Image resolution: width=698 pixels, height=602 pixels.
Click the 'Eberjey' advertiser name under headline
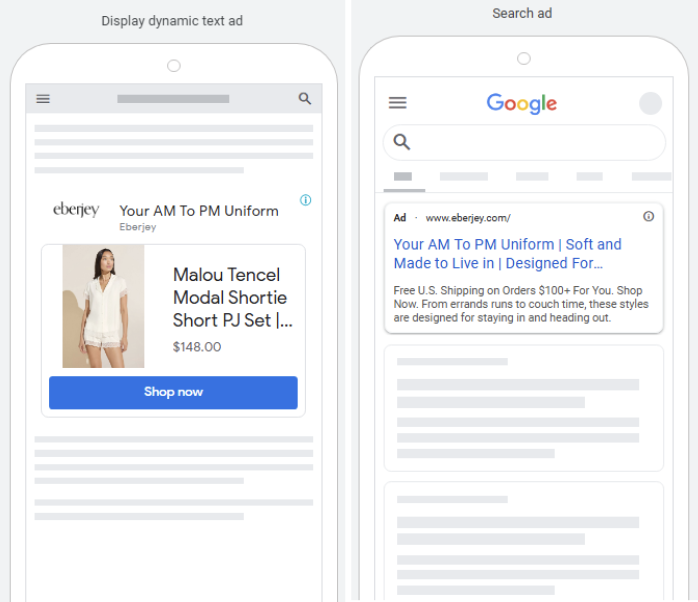(138, 227)
